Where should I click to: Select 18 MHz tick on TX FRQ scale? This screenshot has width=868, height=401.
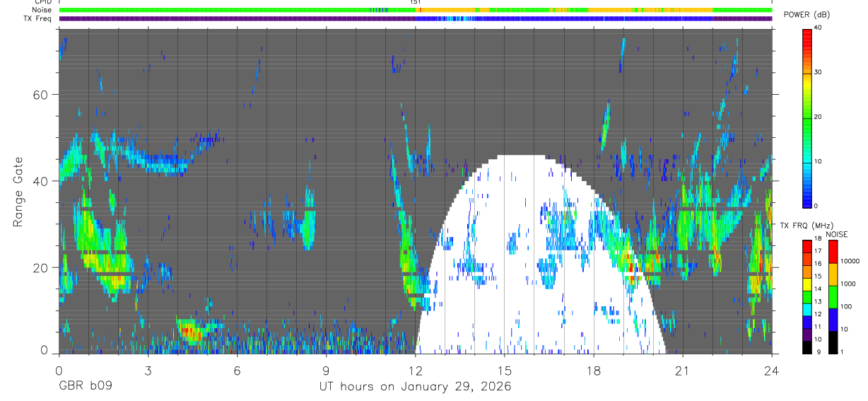(817, 239)
